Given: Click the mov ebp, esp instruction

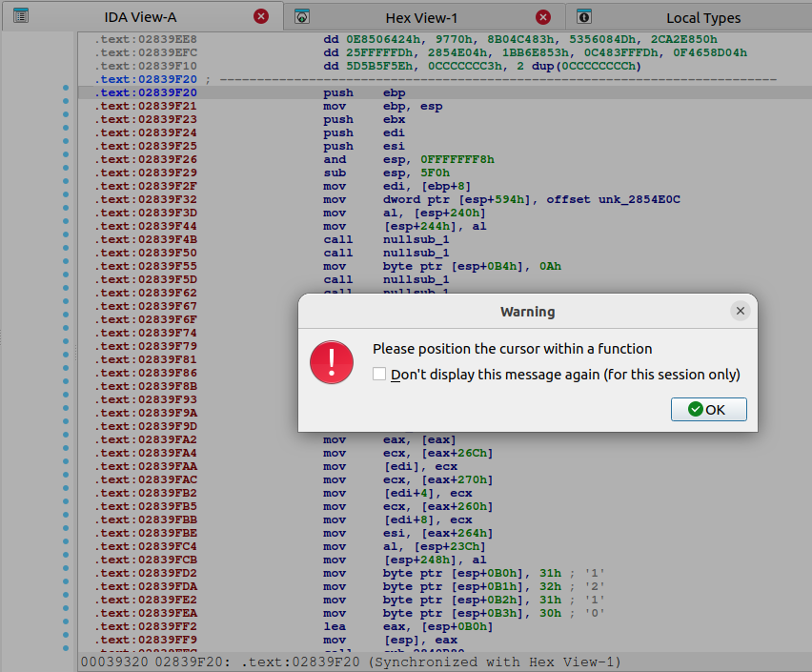Looking at the screenshot, I should tap(383, 106).
